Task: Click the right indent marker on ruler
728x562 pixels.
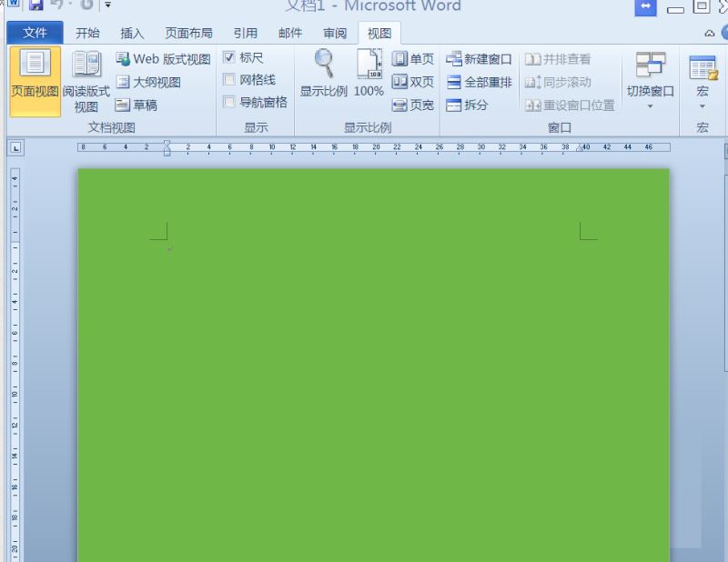Action: coord(580,148)
